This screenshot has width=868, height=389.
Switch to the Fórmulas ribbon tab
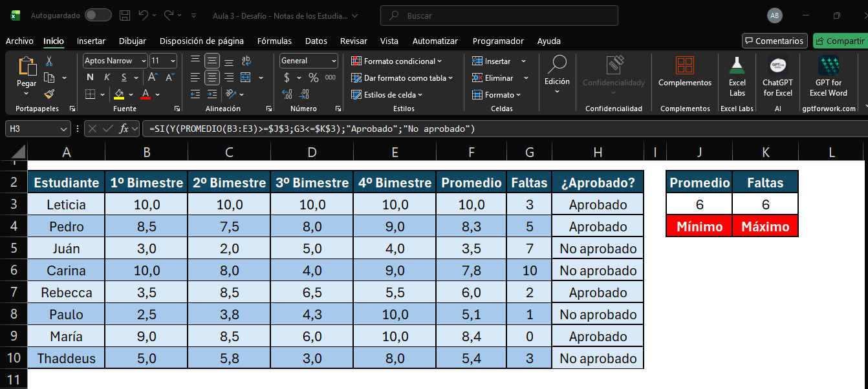tap(274, 41)
